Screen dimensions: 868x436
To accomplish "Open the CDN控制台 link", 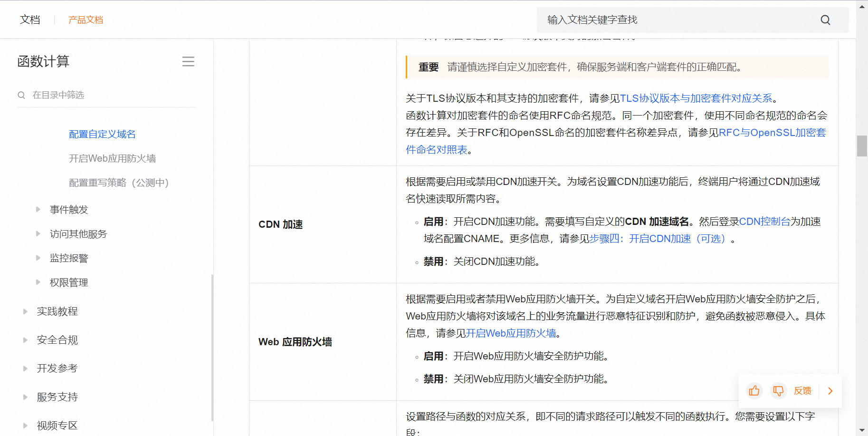I will tap(765, 222).
